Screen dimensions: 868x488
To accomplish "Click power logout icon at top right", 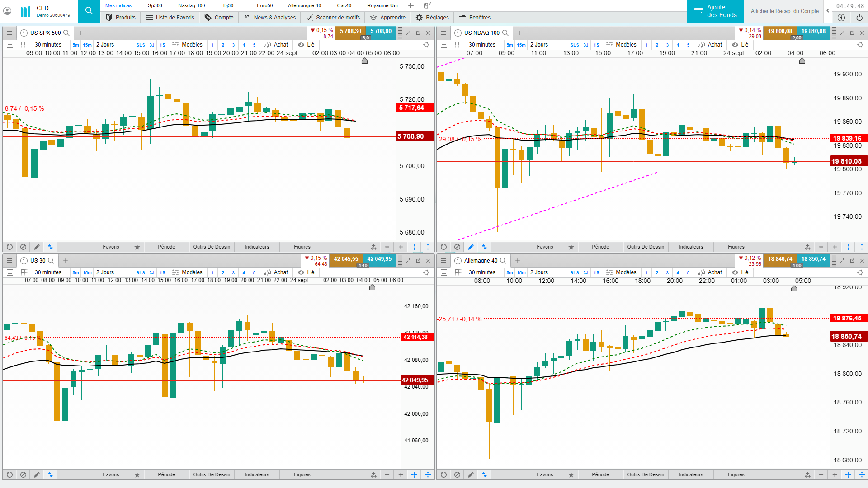I will [x=859, y=18].
